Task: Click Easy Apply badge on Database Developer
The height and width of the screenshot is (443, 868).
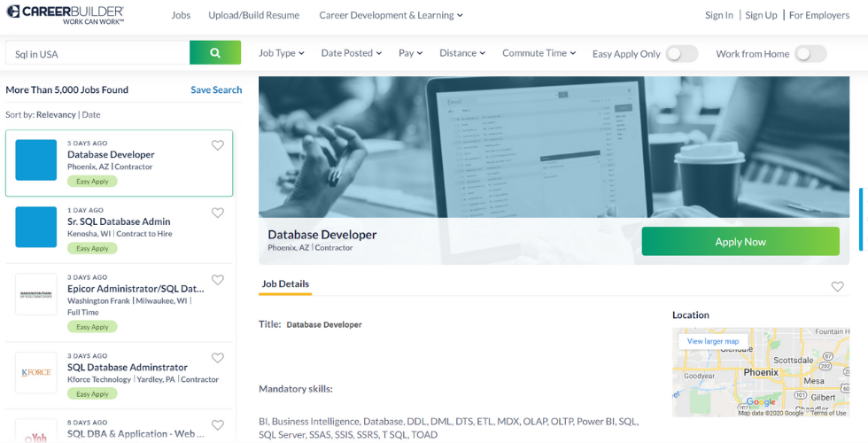Action: (x=92, y=181)
